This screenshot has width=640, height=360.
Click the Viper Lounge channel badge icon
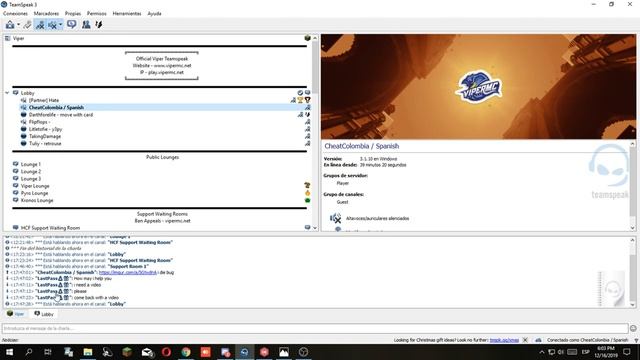(307, 186)
